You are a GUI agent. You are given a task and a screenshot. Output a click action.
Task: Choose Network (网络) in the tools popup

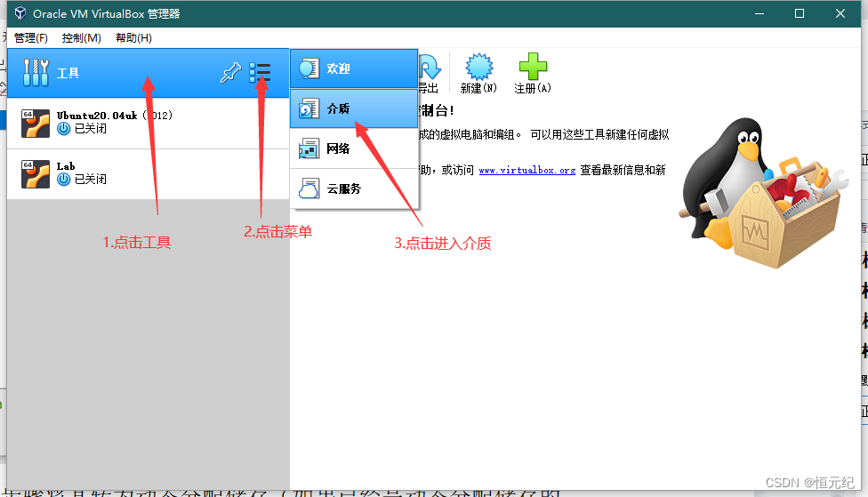click(x=354, y=148)
